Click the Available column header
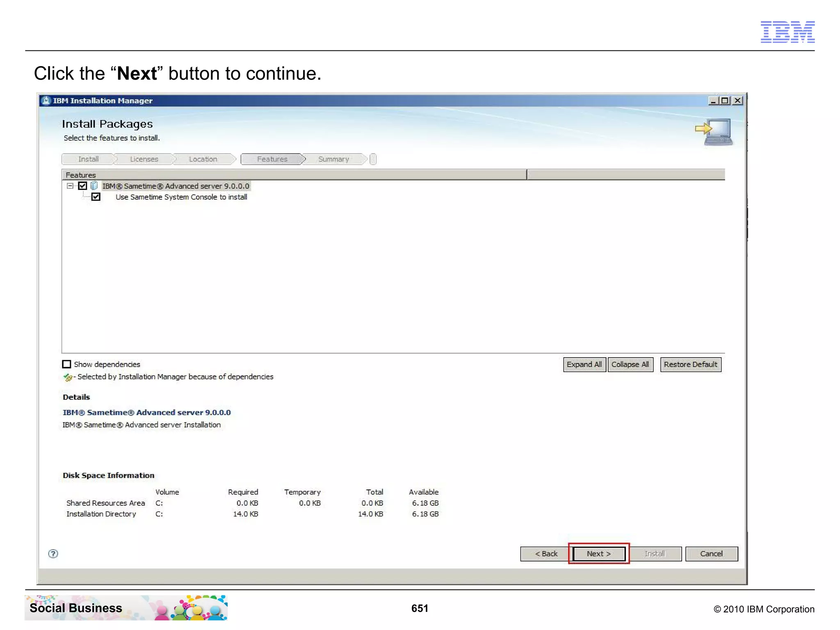This screenshot has height=630, width=840. click(424, 492)
